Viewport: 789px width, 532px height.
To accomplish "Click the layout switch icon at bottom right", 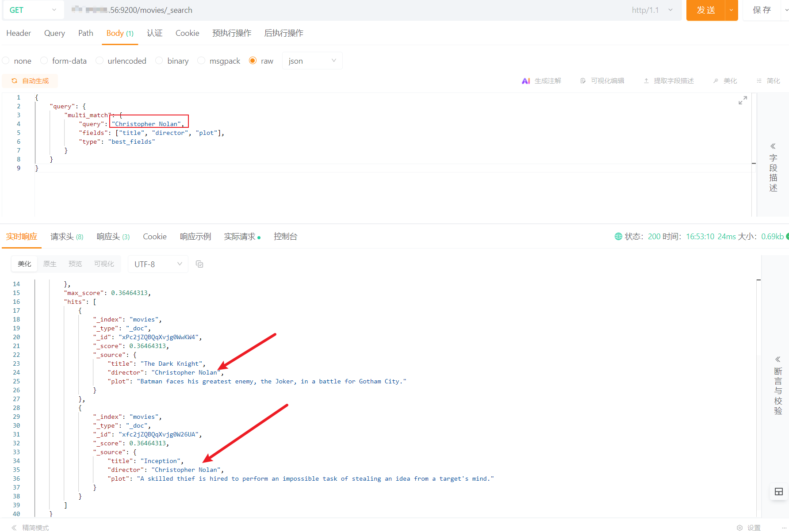I will pos(778,491).
